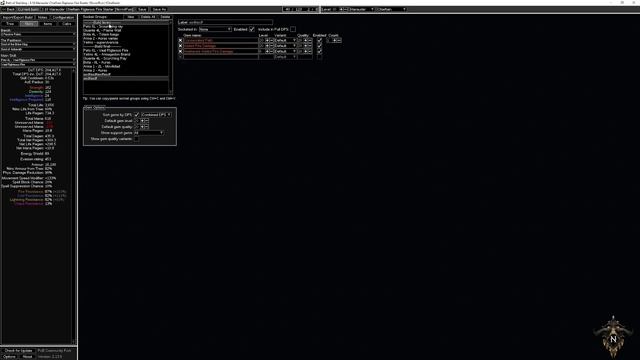
Task: Click the Save As button
Action: (x=159, y=9)
